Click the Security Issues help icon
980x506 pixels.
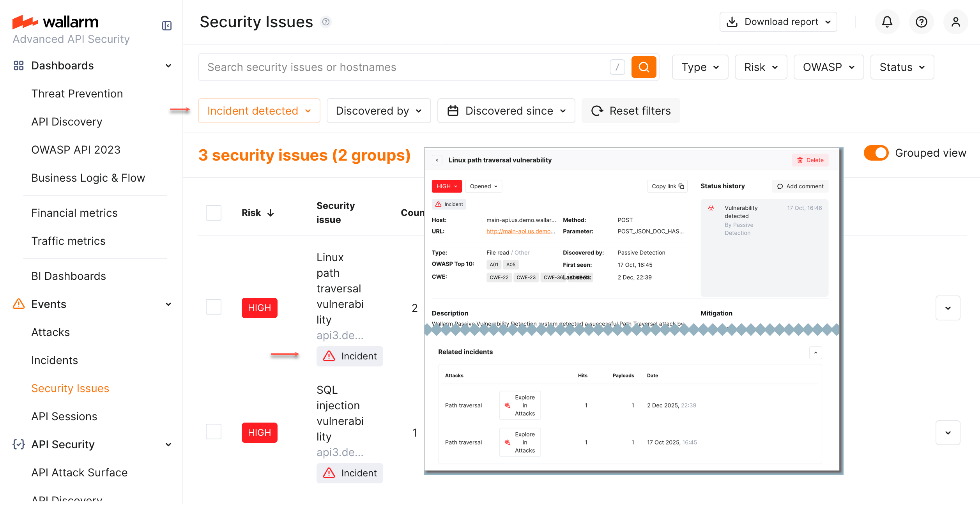(326, 22)
